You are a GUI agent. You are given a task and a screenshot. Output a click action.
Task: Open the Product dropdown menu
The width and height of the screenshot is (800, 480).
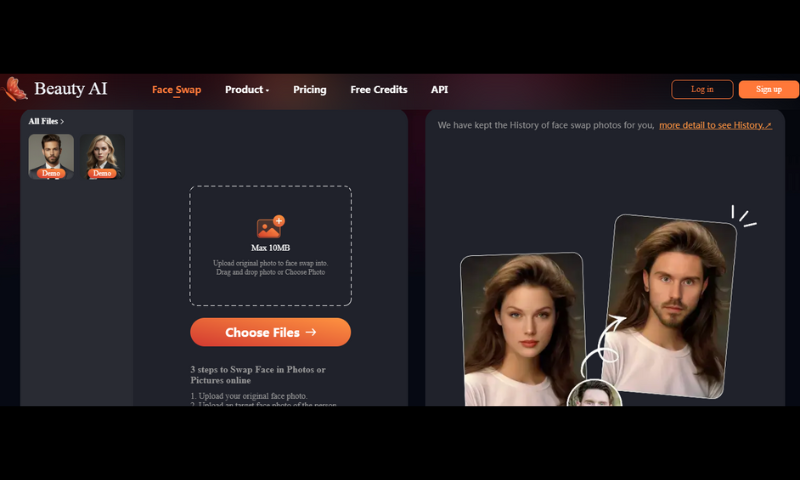point(246,90)
